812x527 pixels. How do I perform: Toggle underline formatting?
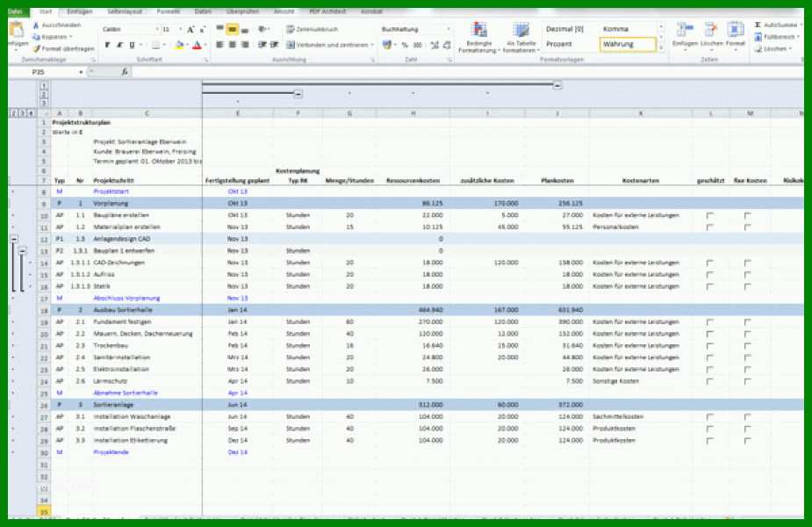(132, 45)
